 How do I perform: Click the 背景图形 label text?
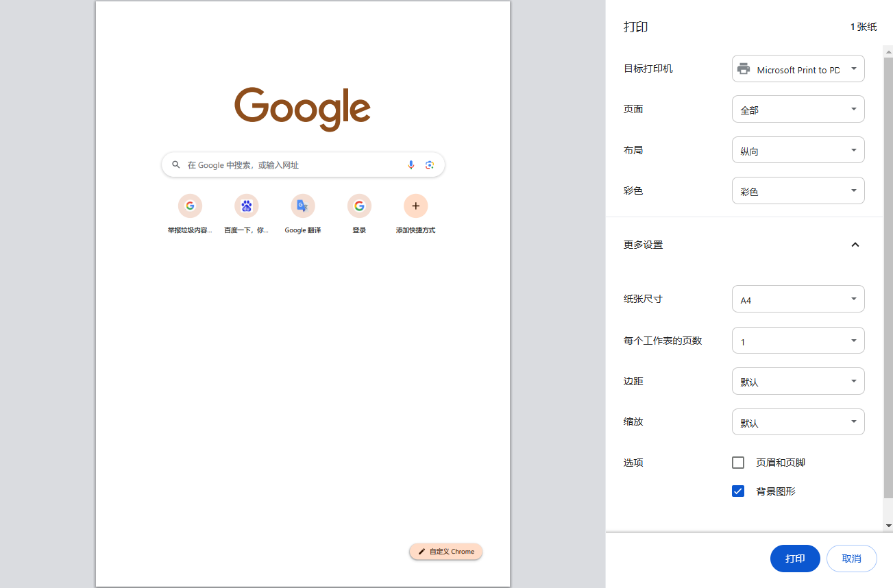tap(776, 491)
